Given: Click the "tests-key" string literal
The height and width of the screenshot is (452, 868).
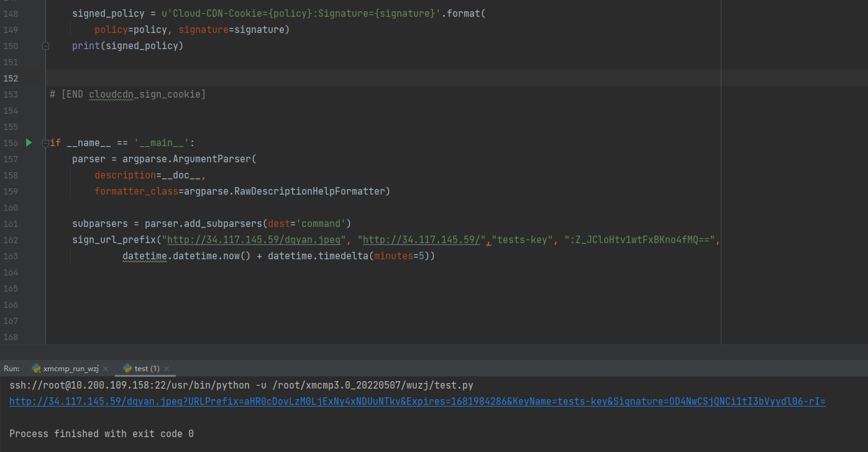Looking at the screenshot, I should pos(523,240).
